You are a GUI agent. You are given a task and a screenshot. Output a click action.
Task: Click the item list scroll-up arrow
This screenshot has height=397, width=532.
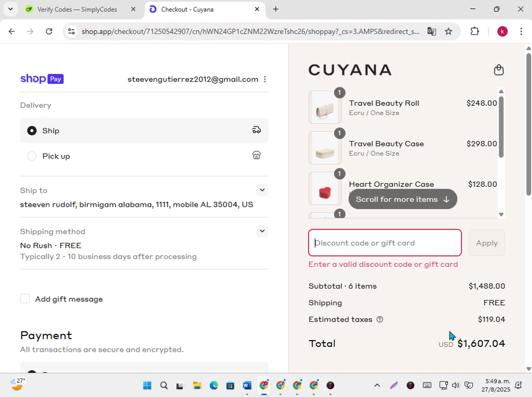point(501,91)
